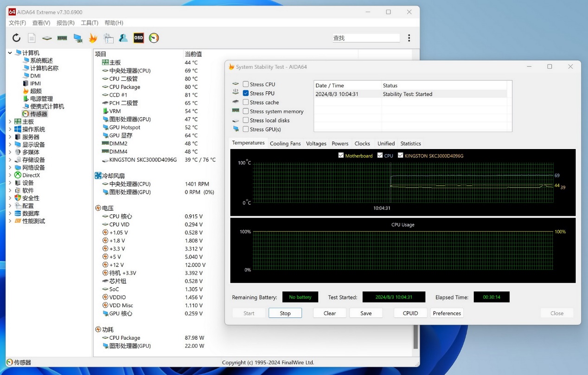This screenshot has height=375, width=588.
Task: Enable the Stress GPU(s) checkbox
Action: [x=246, y=129]
